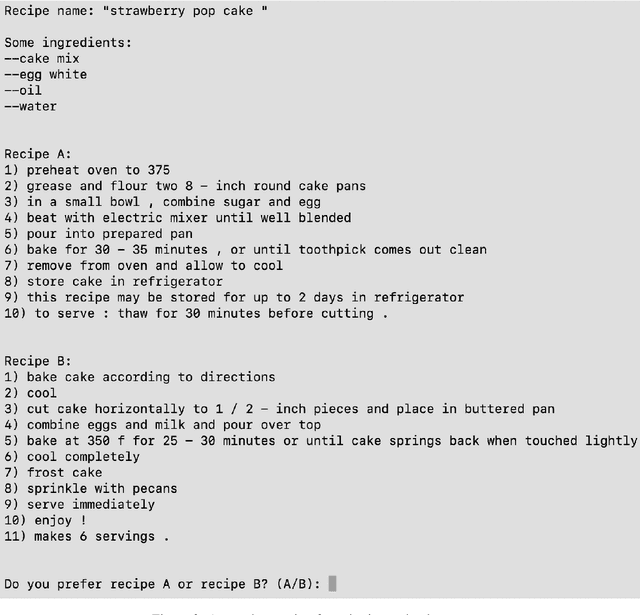Click the "frost cake" step
The width and height of the screenshot is (640, 615).
(56, 472)
